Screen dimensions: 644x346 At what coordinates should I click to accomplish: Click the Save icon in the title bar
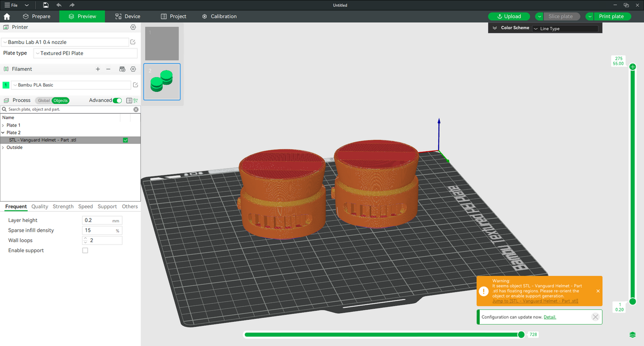point(46,5)
